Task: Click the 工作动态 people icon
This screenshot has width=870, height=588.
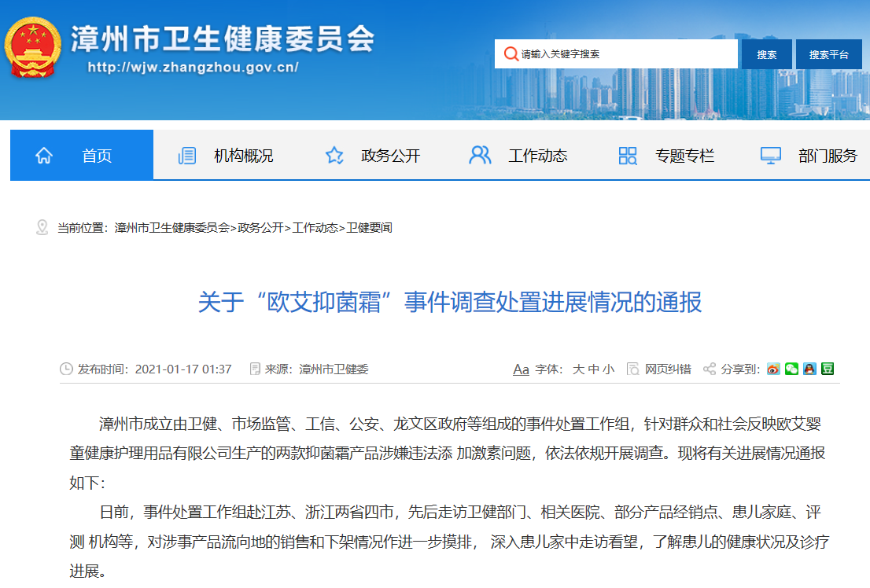Action: (x=480, y=156)
